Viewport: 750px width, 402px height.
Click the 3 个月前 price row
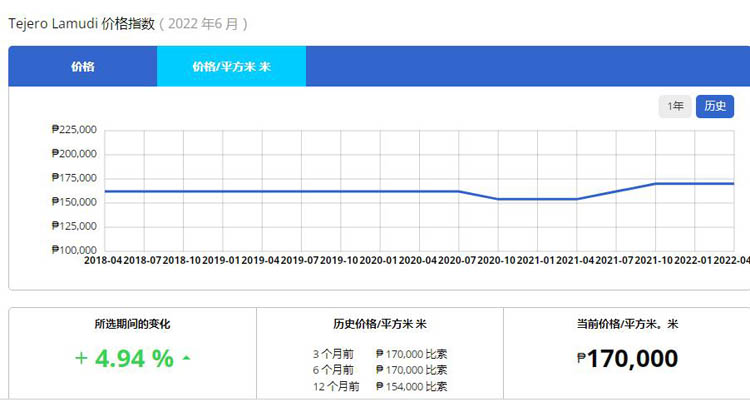[380, 352]
